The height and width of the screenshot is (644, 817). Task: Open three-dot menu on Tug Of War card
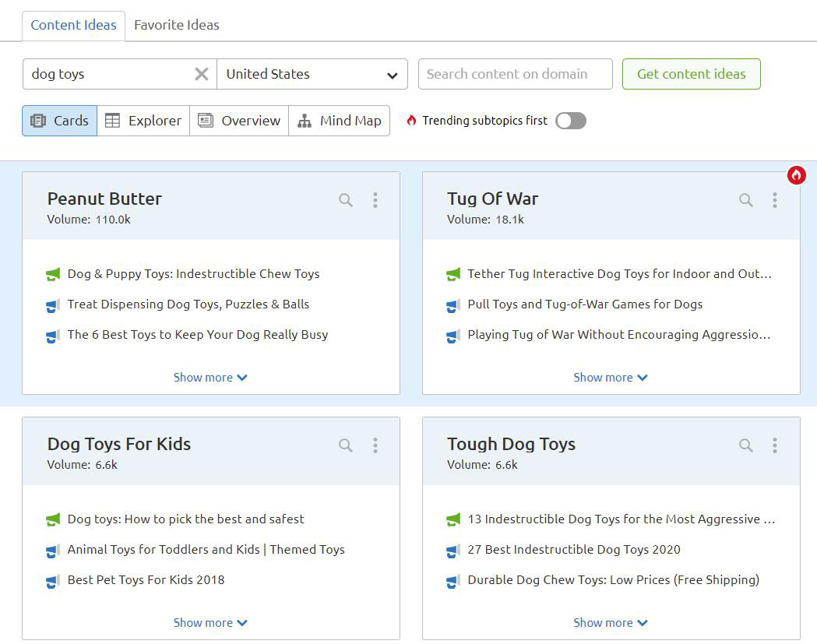pyautogui.click(x=774, y=200)
